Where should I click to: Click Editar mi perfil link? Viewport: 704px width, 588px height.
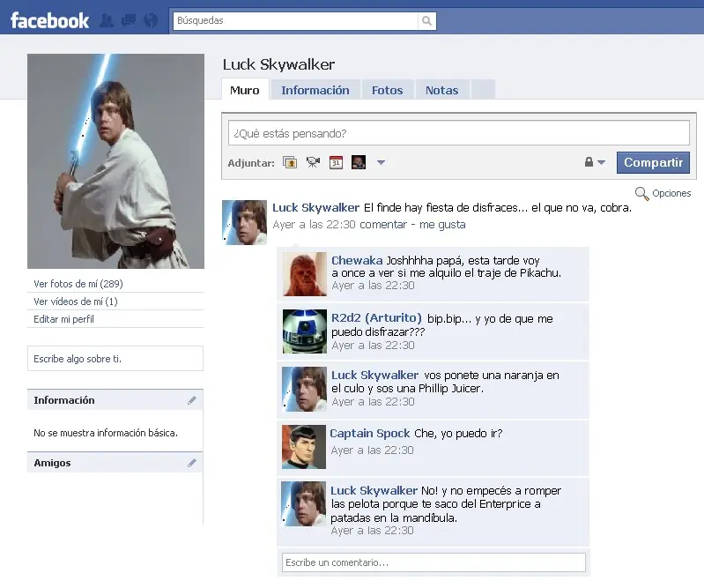(63, 319)
